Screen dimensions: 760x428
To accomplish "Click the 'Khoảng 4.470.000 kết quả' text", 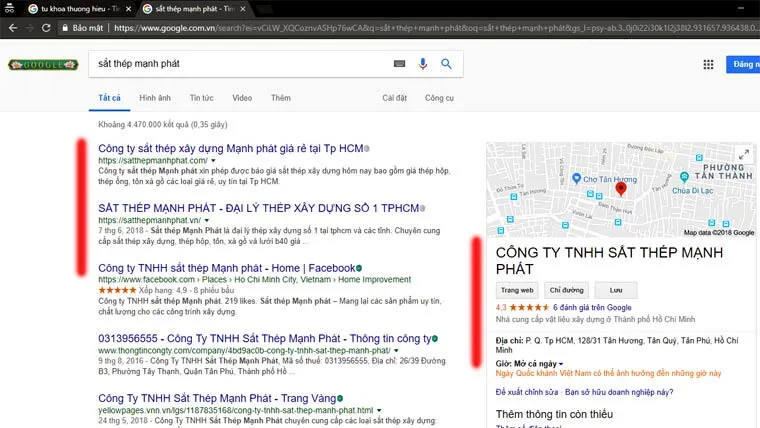I will [x=163, y=125].
